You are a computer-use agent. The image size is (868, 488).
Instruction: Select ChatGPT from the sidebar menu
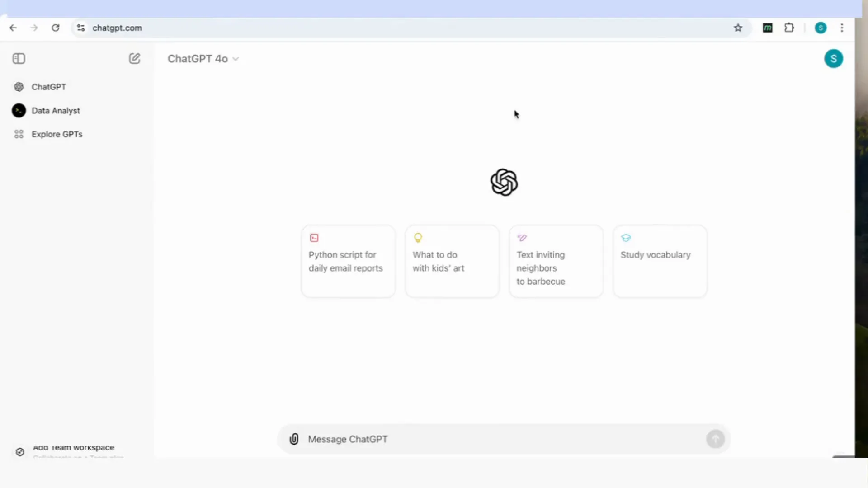[49, 86]
